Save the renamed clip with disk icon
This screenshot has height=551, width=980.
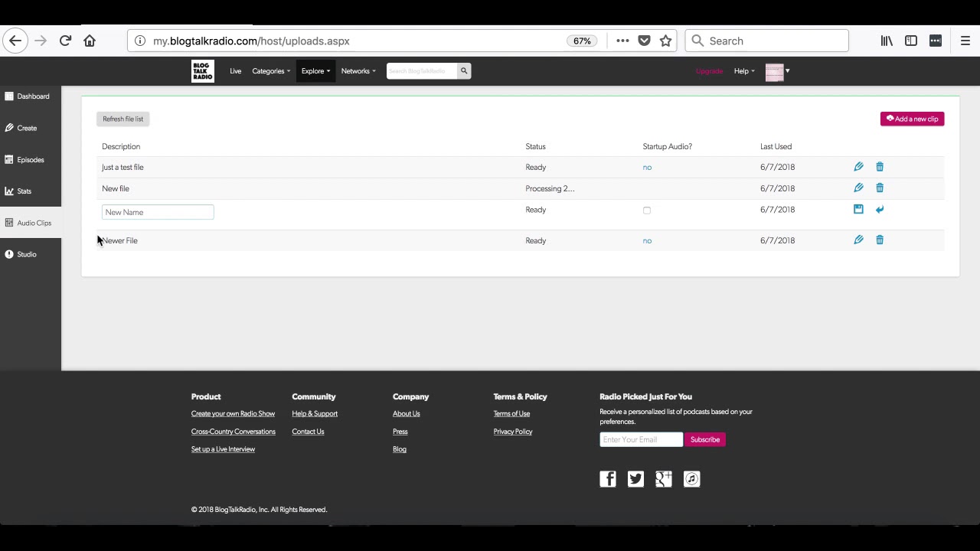point(858,210)
